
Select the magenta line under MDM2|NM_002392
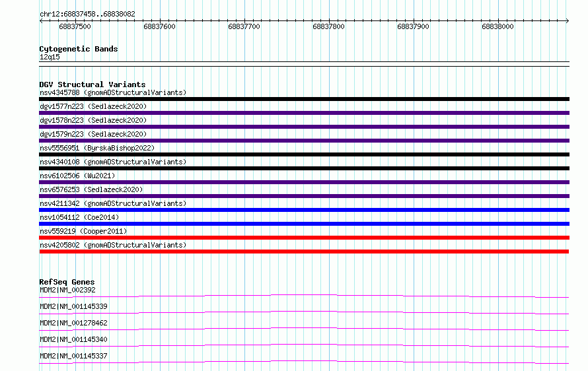pyautogui.click(x=304, y=296)
